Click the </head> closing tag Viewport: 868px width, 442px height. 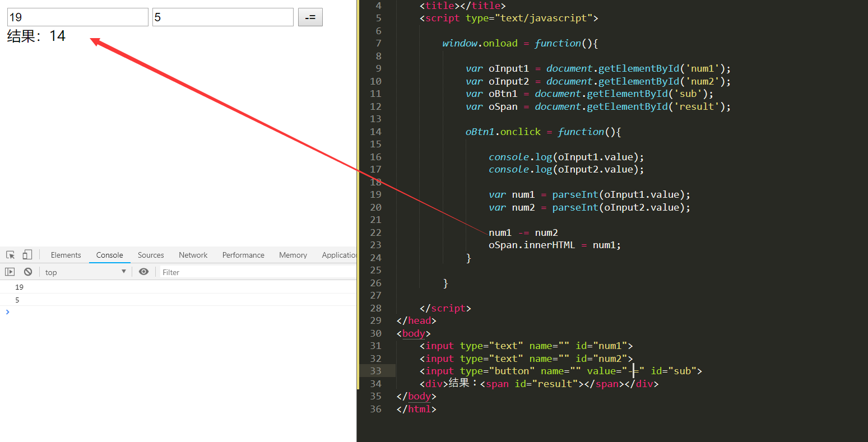(416, 320)
